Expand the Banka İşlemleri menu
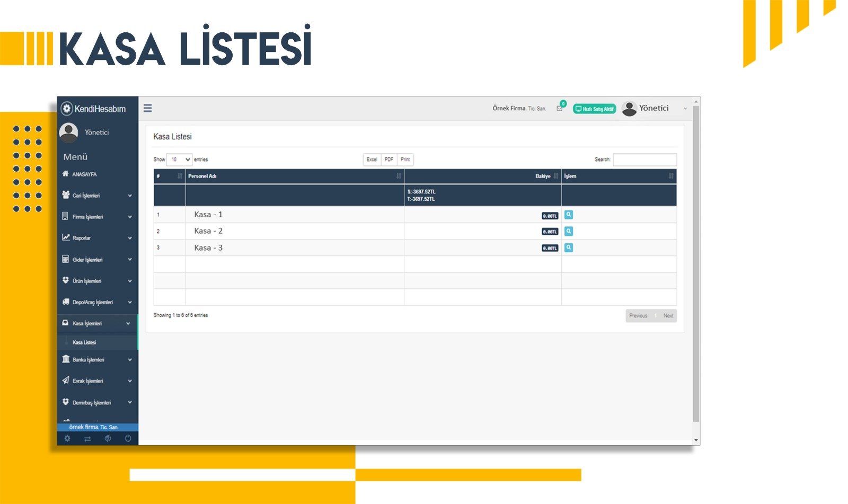This screenshot has height=504, width=848. tap(97, 359)
